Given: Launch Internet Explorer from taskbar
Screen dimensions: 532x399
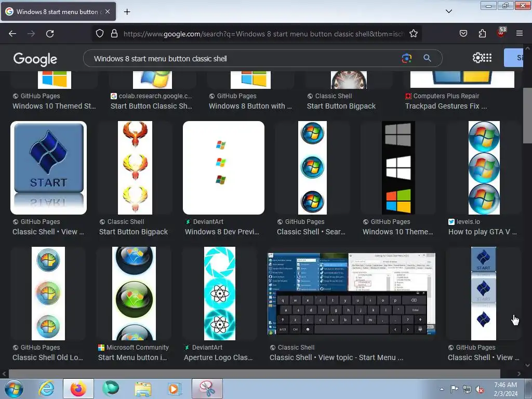Looking at the screenshot, I should coord(46,389).
